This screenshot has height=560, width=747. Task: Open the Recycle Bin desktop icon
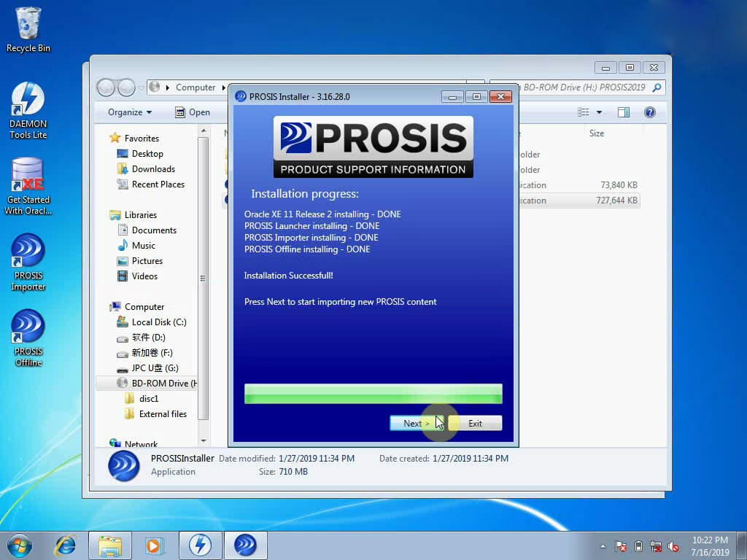[28, 31]
